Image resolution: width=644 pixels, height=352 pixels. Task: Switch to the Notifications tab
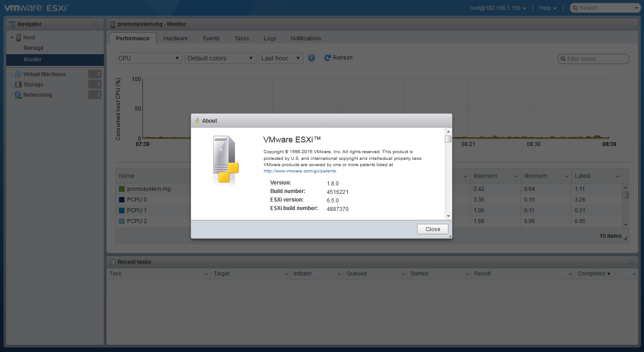(306, 39)
